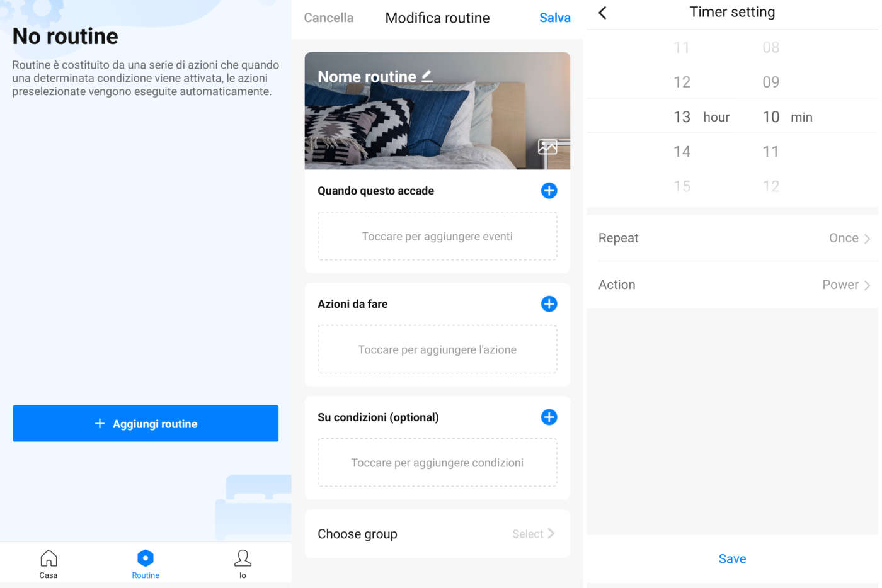Tap Cancella to discard changes
Screen dimensions: 882x588
pyautogui.click(x=329, y=18)
